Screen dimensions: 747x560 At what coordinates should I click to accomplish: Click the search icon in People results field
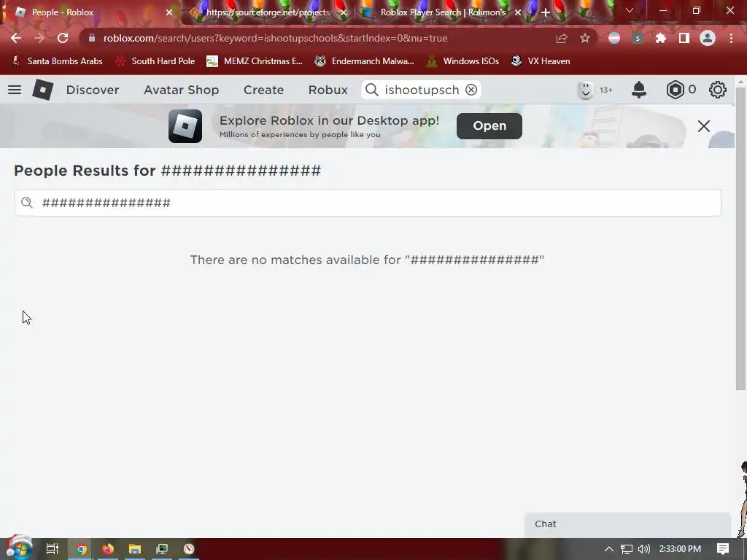[27, 203]
